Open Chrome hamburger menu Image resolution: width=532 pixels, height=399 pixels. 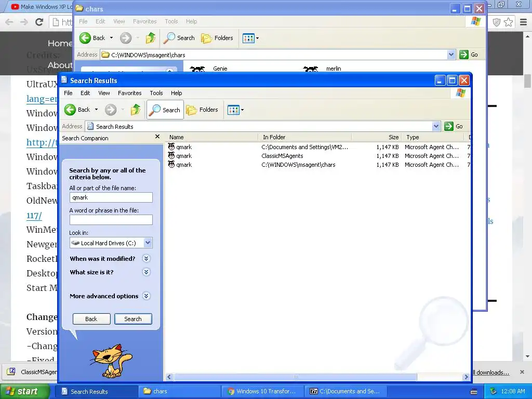pos(523,22)
